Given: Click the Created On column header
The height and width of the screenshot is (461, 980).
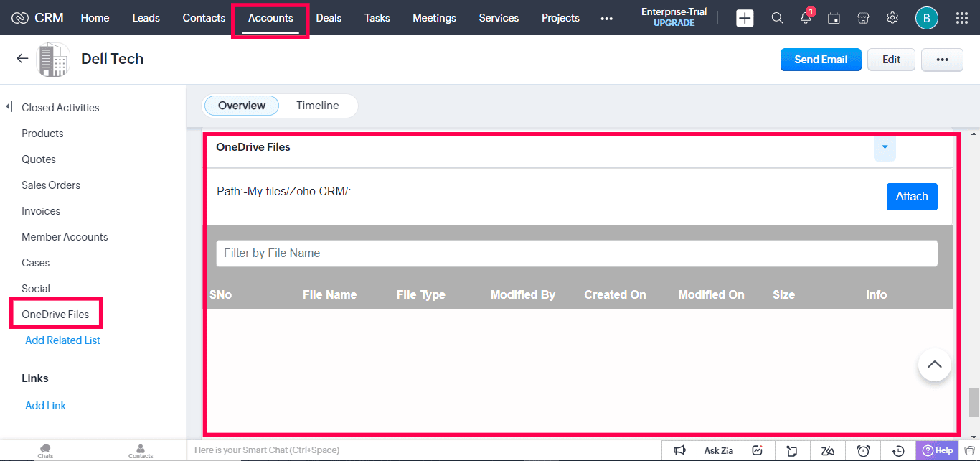Looking at the screenshot, I should pyautogui.click(x=615, y=295).
